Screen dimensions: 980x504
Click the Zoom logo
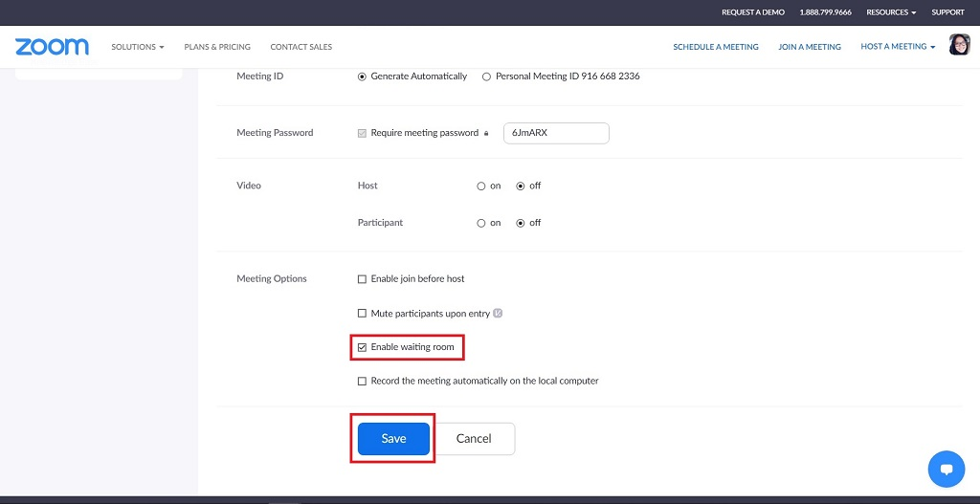pos(52,47)
